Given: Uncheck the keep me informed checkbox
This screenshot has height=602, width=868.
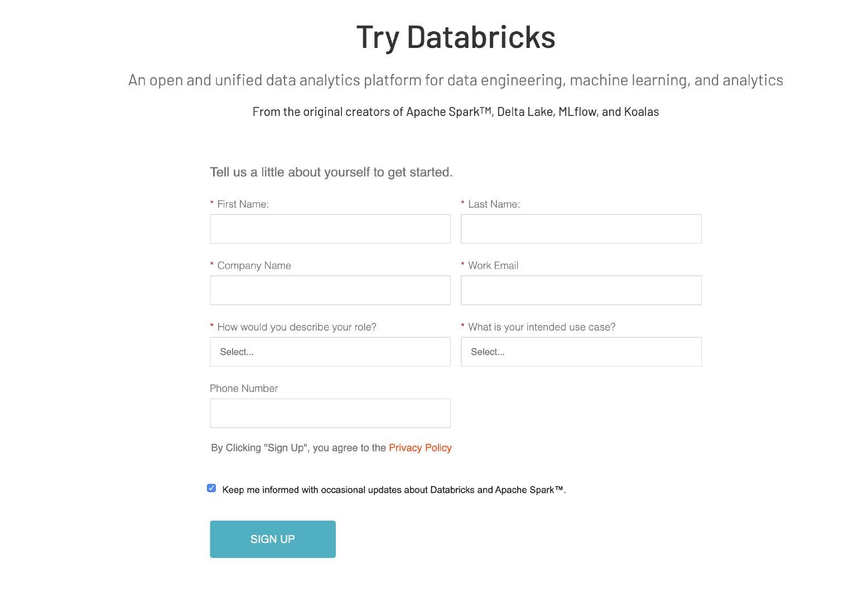Looking at the screenshot, I should pos(211,488).
